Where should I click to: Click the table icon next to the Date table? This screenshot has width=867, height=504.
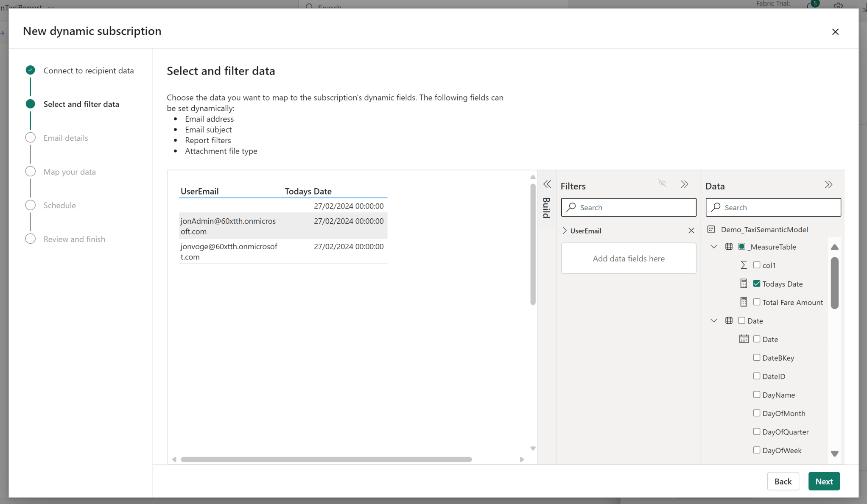coord(729,320)
